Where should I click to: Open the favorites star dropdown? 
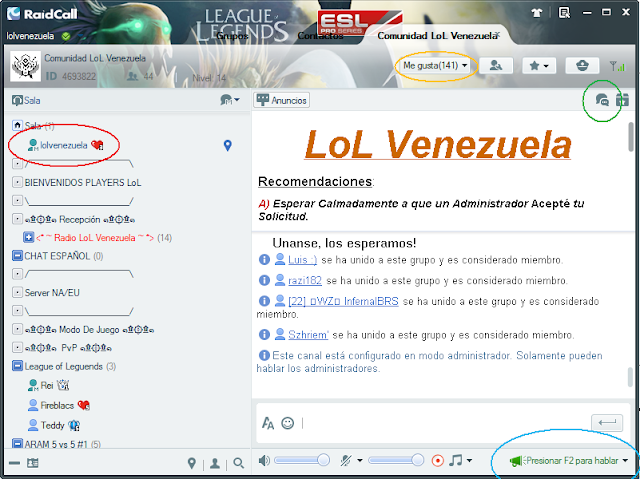click(539, 65)
